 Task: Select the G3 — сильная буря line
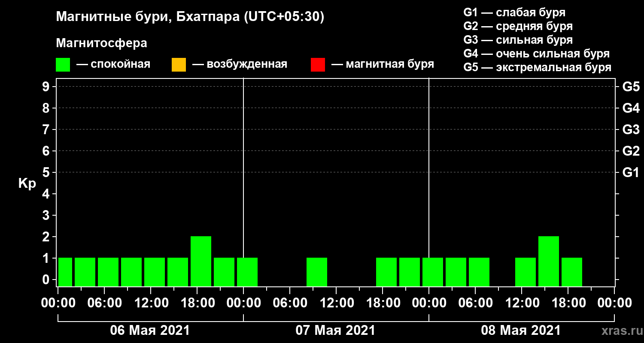pos(518,40)
